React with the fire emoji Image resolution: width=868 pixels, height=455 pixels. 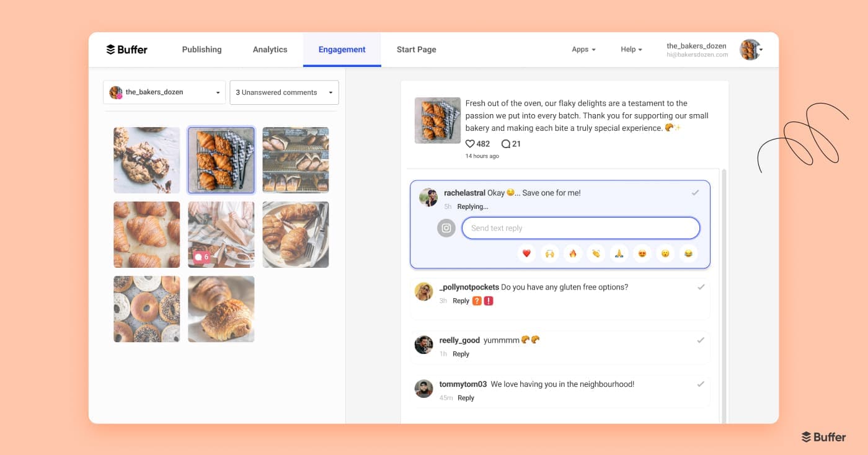[572, 253]
